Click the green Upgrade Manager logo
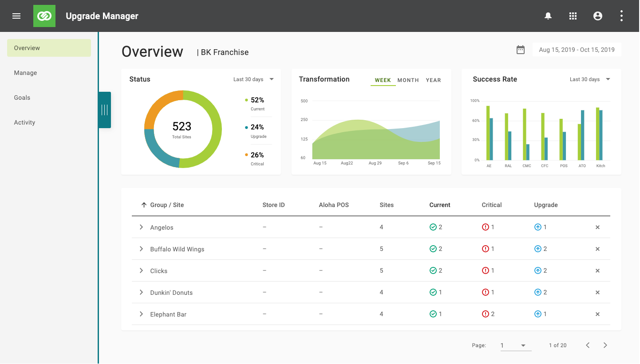Viewport: 640px width, 364px height. point(44,16)
